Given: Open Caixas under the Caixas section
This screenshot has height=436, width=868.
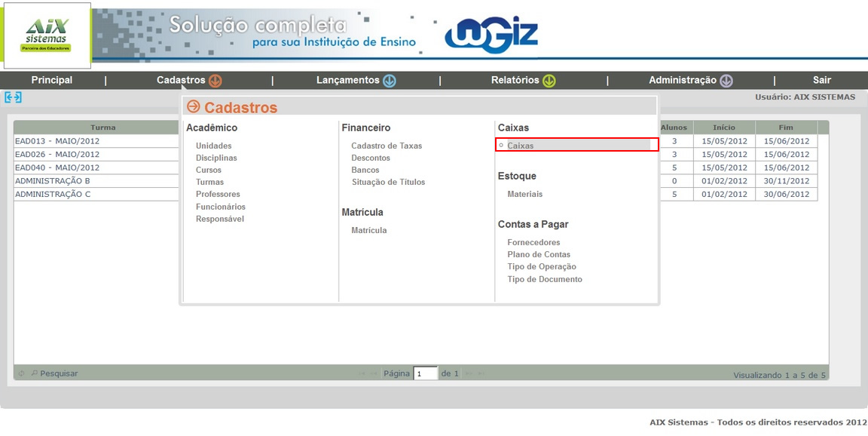Looking at the screenshot, I should 520,145.
